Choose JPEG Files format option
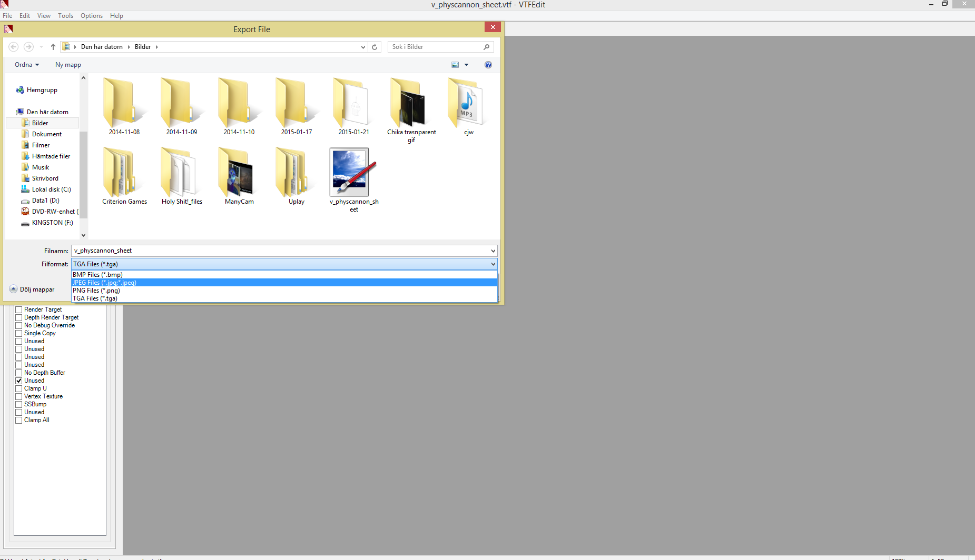 284,283
